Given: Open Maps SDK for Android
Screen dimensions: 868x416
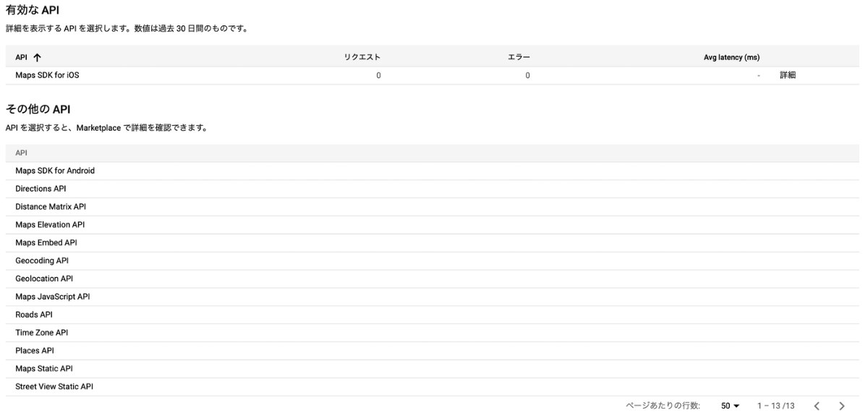Looking at the screenshot, I should coord(55,171).
